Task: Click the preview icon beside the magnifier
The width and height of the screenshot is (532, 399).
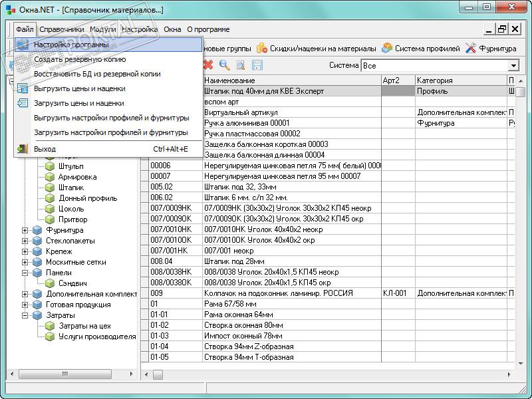Action: [x=241, y=65]
